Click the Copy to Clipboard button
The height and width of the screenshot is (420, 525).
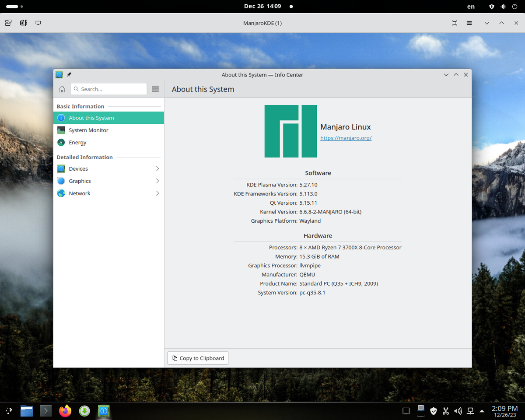[198, 358]
